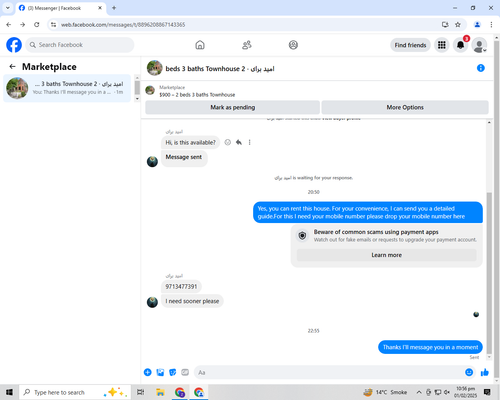This screenshot has height=400, width=500.
Task: Select the 3 baths Townhouse conversation
Action: click(67, 88)
